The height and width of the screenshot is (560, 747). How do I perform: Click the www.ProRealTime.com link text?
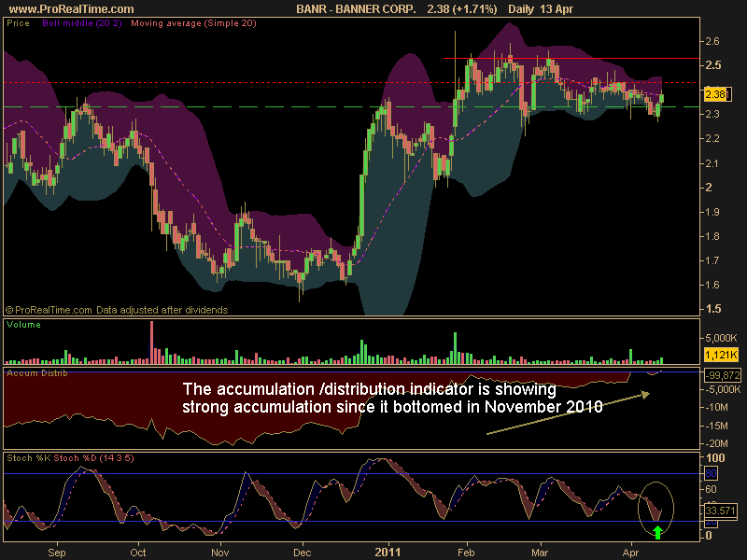pyautogui.click(x=72, y=9)
